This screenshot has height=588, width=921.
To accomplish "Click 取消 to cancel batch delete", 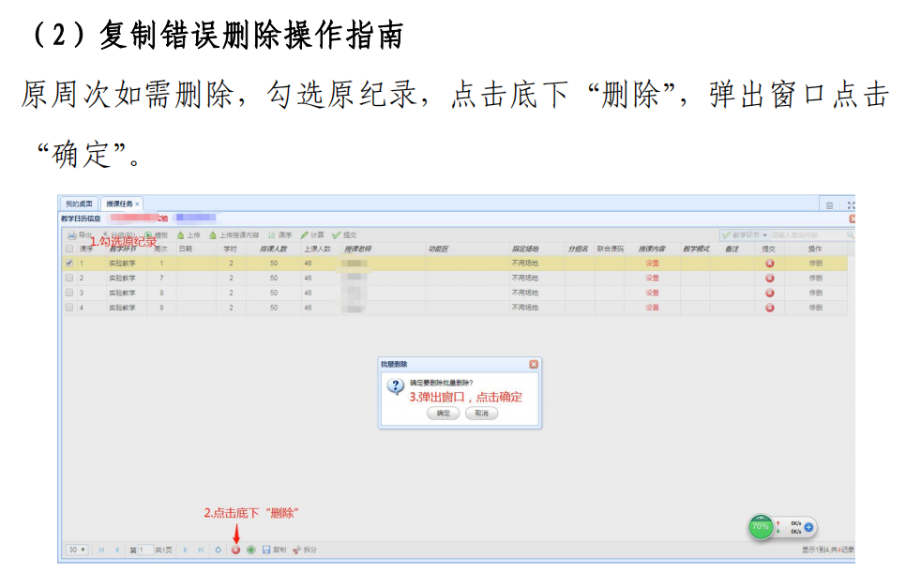I will pos(481,413).
